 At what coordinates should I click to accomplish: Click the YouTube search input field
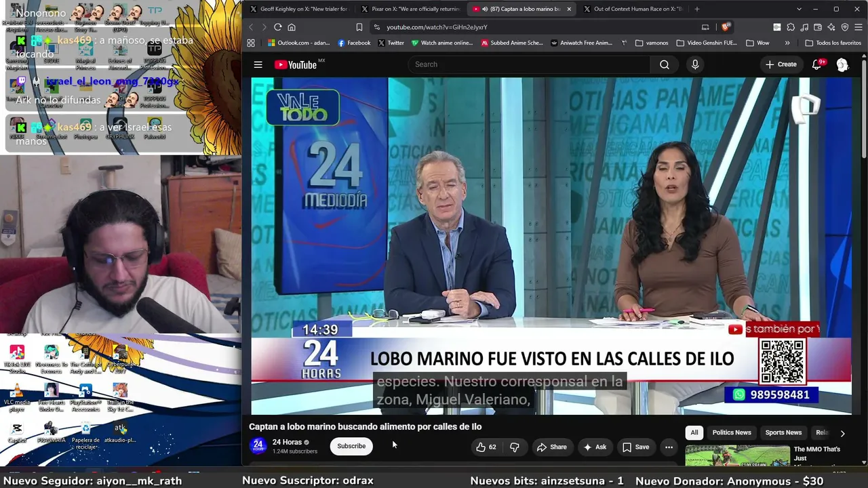pos(529,64)
